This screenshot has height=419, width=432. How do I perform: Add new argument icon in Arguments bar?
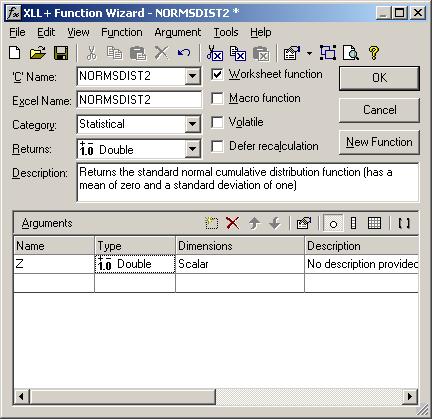(x=212, y=223)
